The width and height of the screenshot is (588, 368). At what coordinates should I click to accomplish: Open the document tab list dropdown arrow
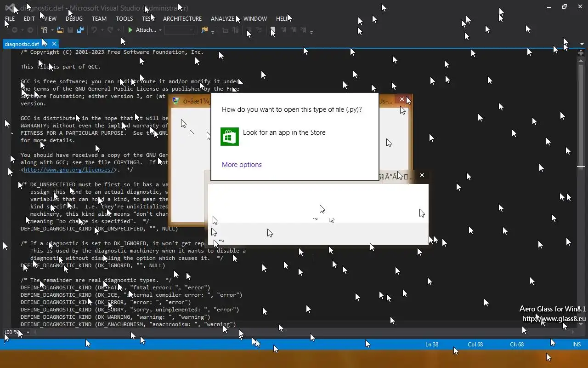tap(582, 44)
